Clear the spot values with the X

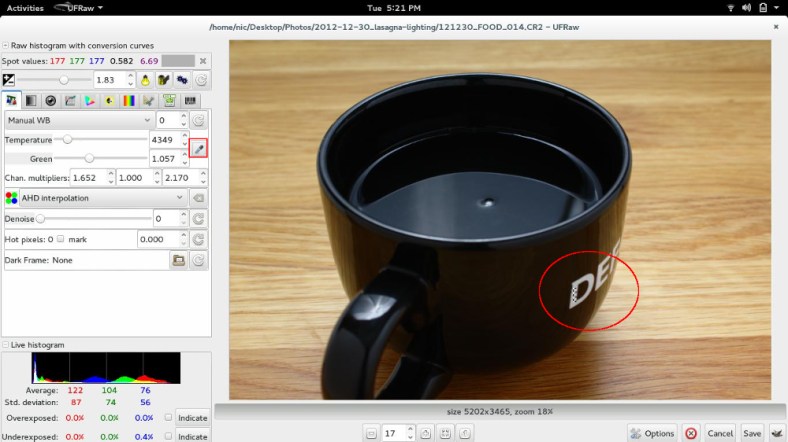(x=203, y=61)
